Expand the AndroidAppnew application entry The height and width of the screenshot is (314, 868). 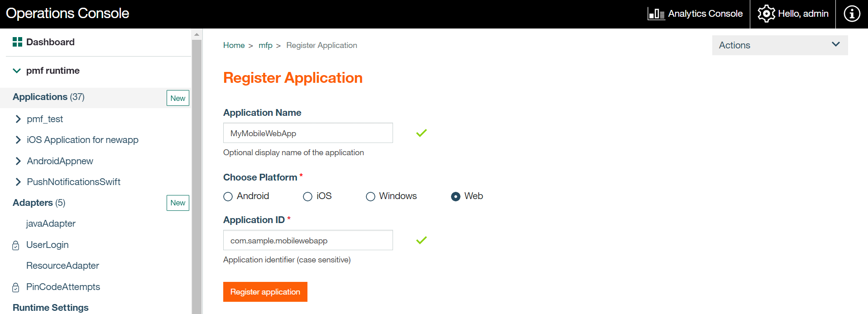[x=18, y=161]
